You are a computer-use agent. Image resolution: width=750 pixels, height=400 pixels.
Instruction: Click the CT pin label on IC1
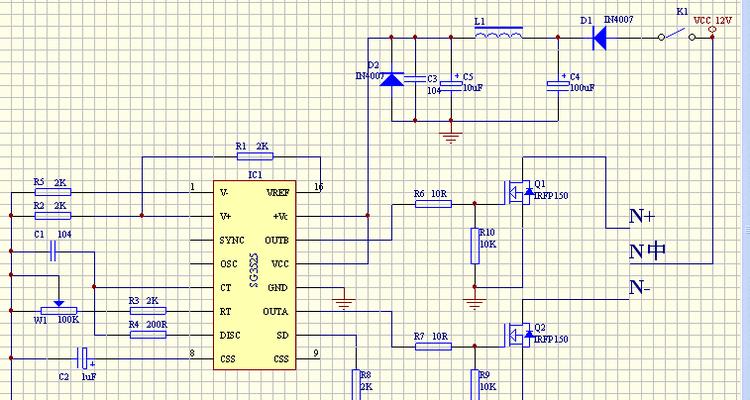[x=225, y=288]
